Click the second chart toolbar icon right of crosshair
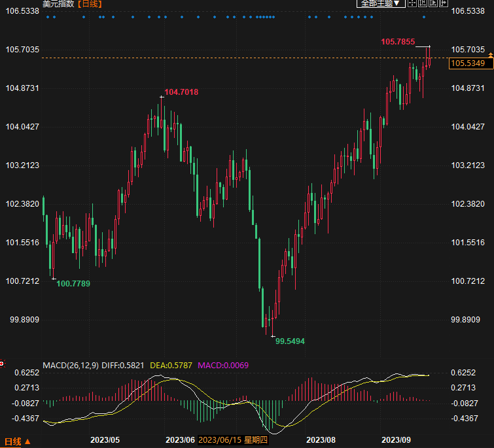Image resolution: width=494 pixels, height=448 pixels. pyautogui.click(x=423, y=4)
